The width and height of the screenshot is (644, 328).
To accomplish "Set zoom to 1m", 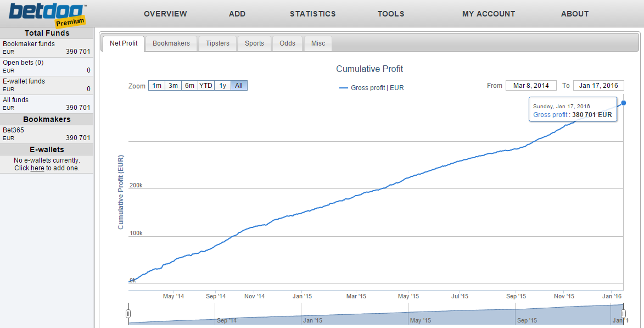I will coord(156,86).
